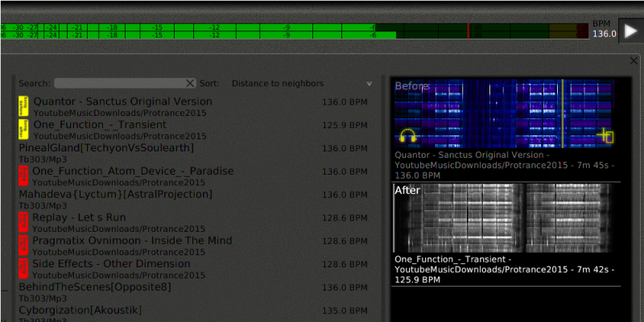Click the red tag beside Side Effects - Other Dimension
The image size is (644, 322).
pyautogui.click(x=23, y=268)
